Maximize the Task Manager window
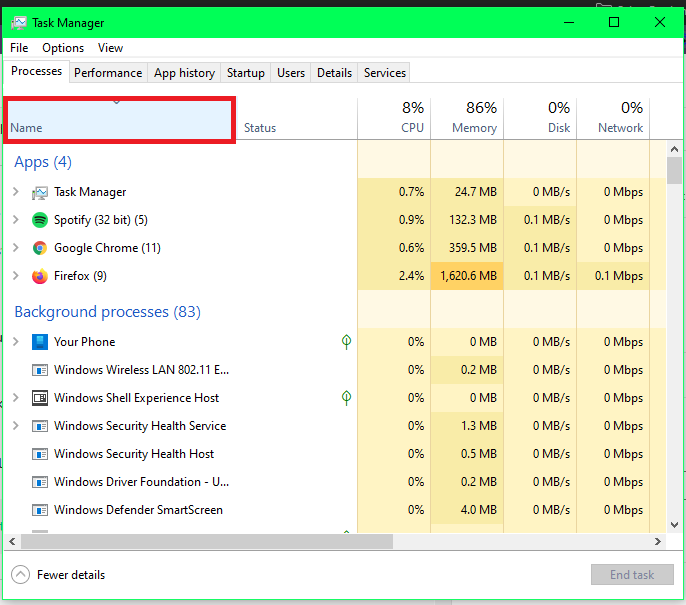The image size is (686, 605). tap(614, 22)
